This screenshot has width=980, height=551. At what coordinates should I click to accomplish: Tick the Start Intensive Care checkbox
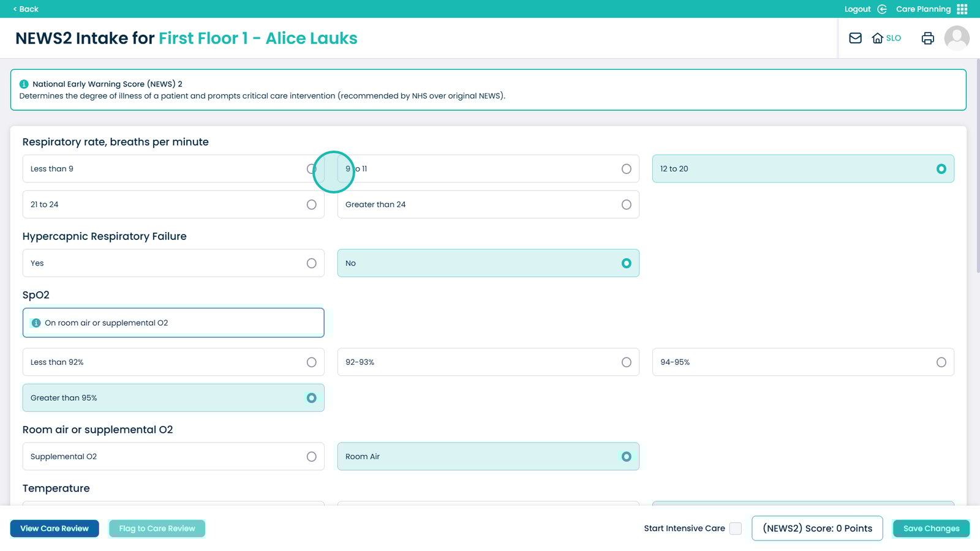736,528
